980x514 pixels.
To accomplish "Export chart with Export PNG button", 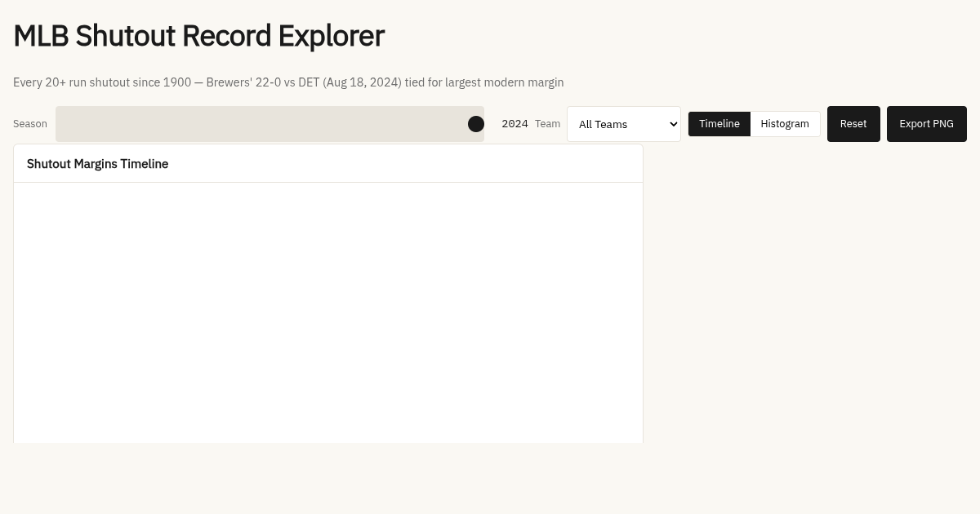I will [x=927, y=124].
